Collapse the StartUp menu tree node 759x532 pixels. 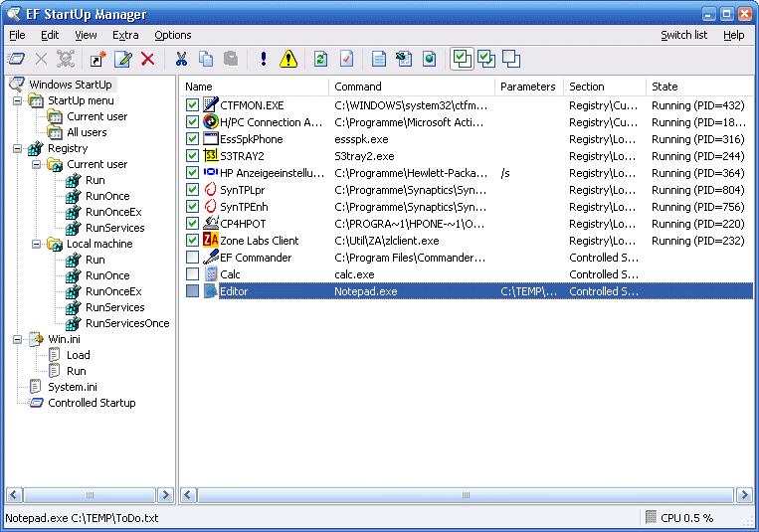pyautogui.click(x=18, y=100)
